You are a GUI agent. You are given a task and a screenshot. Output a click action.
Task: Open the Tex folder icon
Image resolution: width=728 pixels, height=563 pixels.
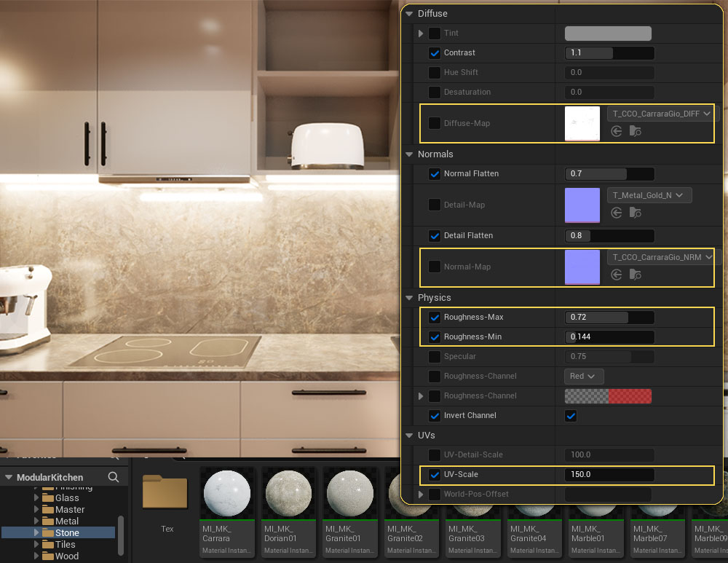point(166,492)
